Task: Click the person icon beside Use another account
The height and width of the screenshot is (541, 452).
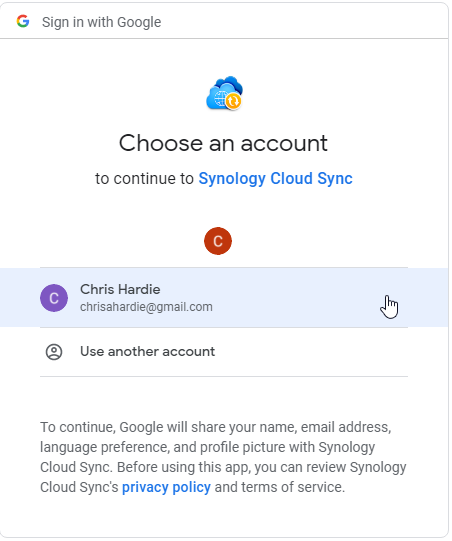Action: click(54, 352)
